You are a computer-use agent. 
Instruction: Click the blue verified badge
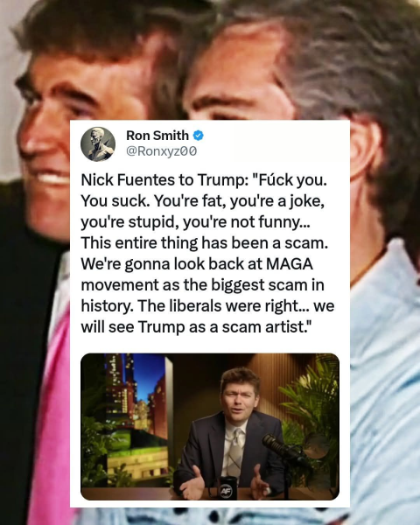[199, 136]
